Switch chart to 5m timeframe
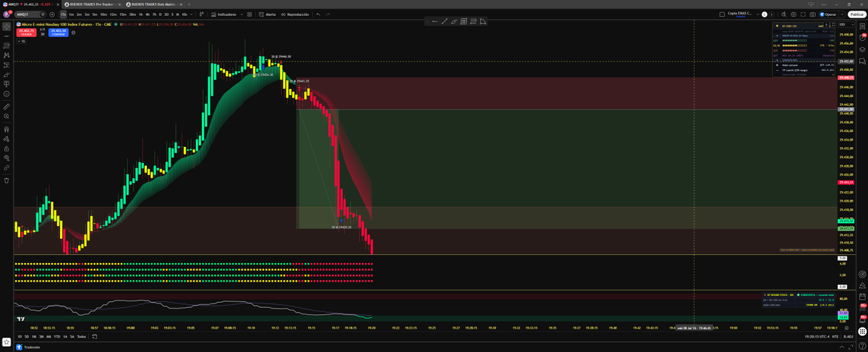This screenshot has width=868, height=352. pyautogui.click(x=95, y=14)
